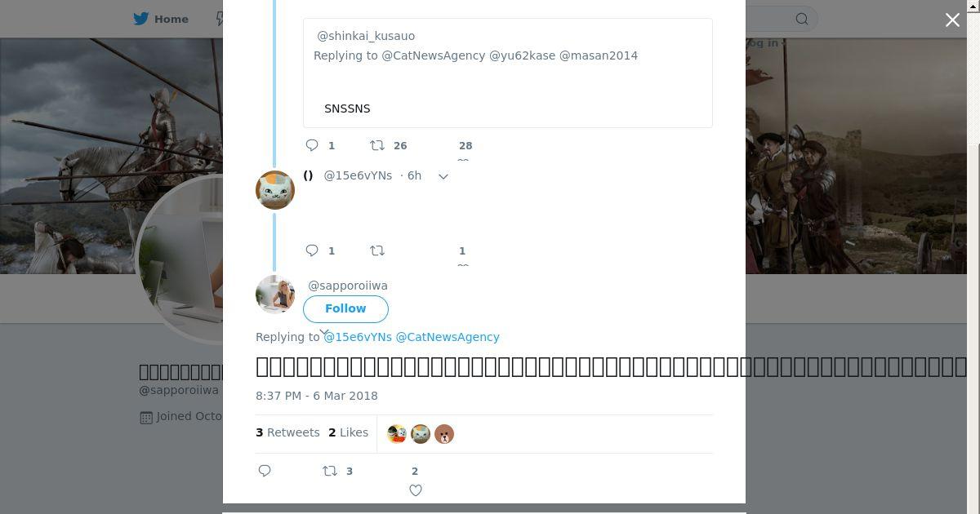
Task: Close the tweet overlay with the X
Action: pyautogui.click(x=952, y=20)
